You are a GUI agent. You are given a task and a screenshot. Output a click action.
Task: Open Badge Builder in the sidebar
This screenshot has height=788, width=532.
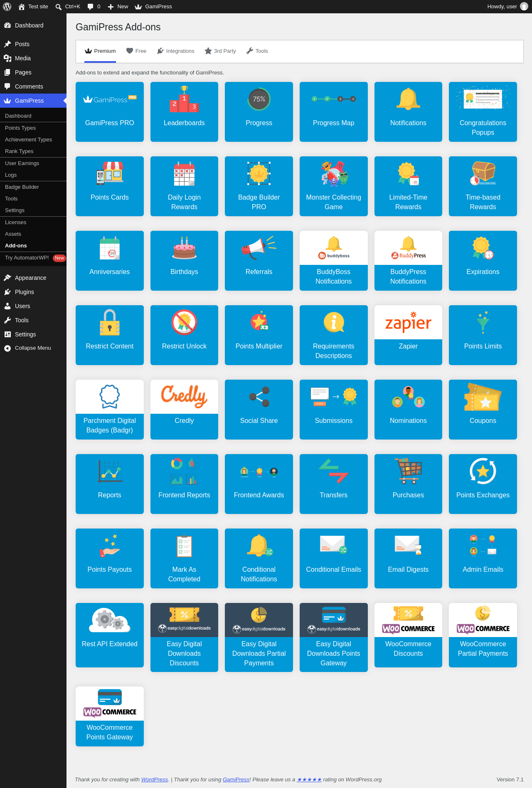click(x=33, y=187)
